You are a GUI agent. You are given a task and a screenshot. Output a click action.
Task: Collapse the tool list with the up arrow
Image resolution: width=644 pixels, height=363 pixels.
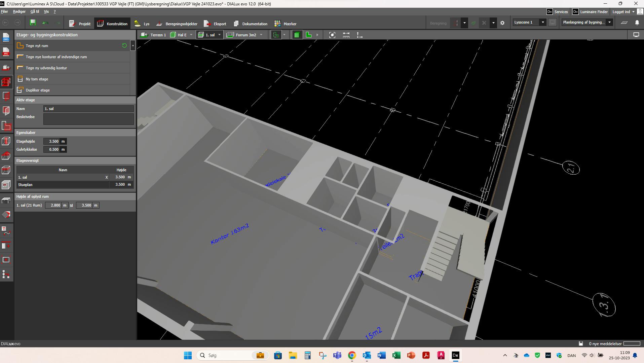click(x=133, y=45)
